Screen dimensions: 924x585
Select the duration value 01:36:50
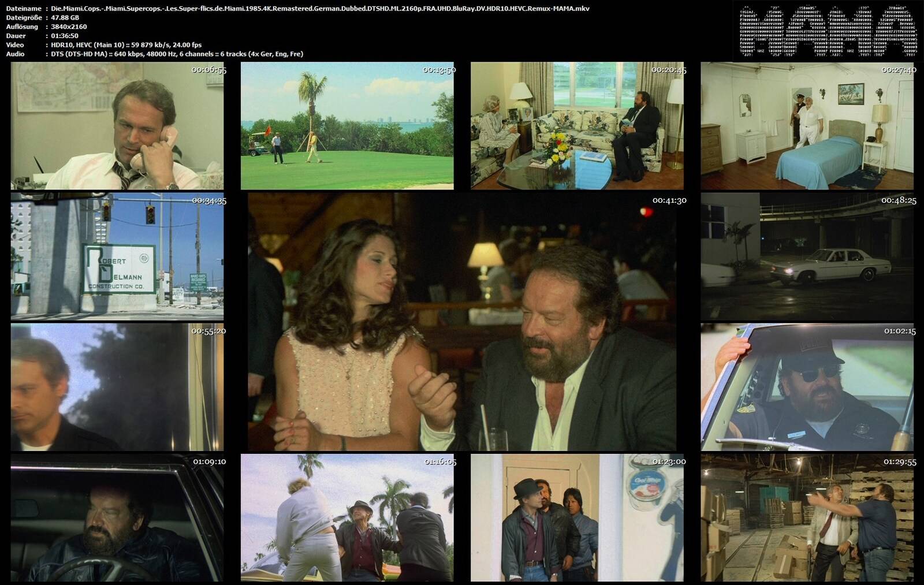pos(65,36)
